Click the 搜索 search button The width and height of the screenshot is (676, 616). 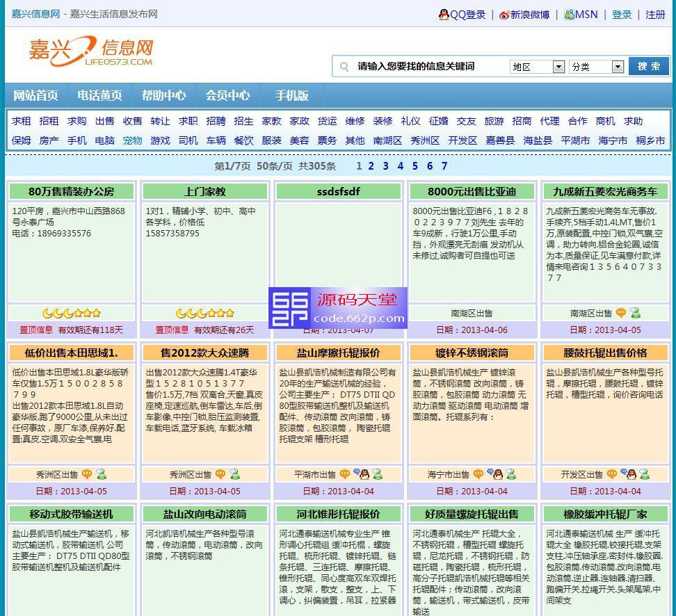pos(649,66)
